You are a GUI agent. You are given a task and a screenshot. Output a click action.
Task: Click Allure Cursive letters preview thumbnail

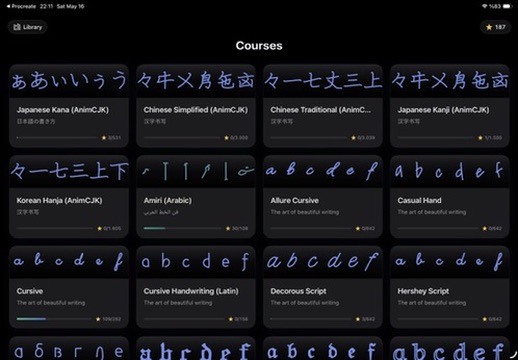[323, 171]
